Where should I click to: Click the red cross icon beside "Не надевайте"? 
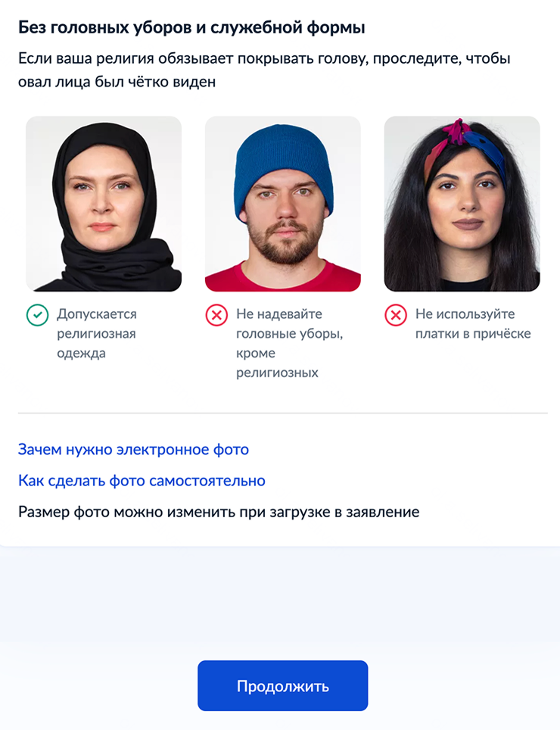pyautogui.click(x=216, y=315)
